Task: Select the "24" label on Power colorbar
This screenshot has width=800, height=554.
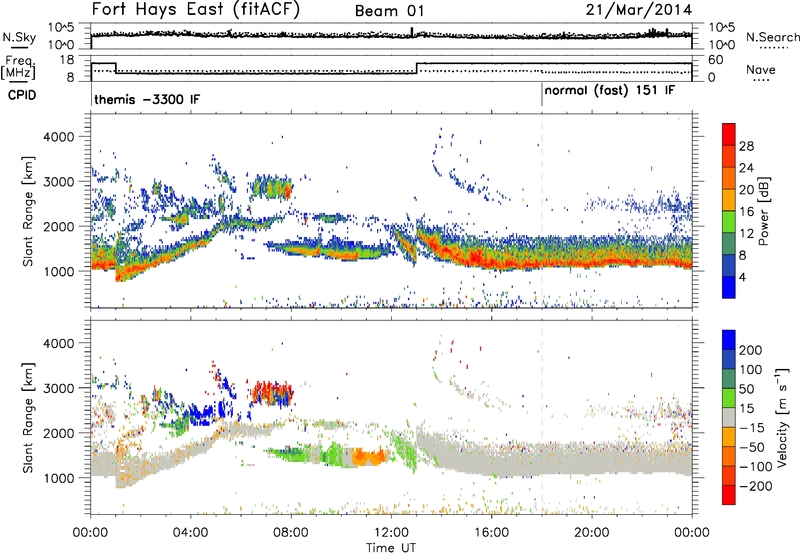Action: (x=746, y=168)
